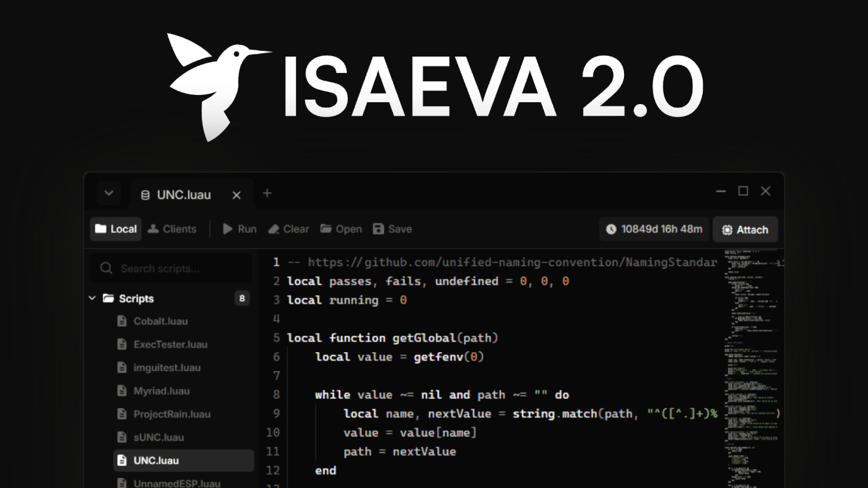This screenshot has height=488, width=868.
Task: Open Cobalt.luau in the file list
Action: point(160,321)
